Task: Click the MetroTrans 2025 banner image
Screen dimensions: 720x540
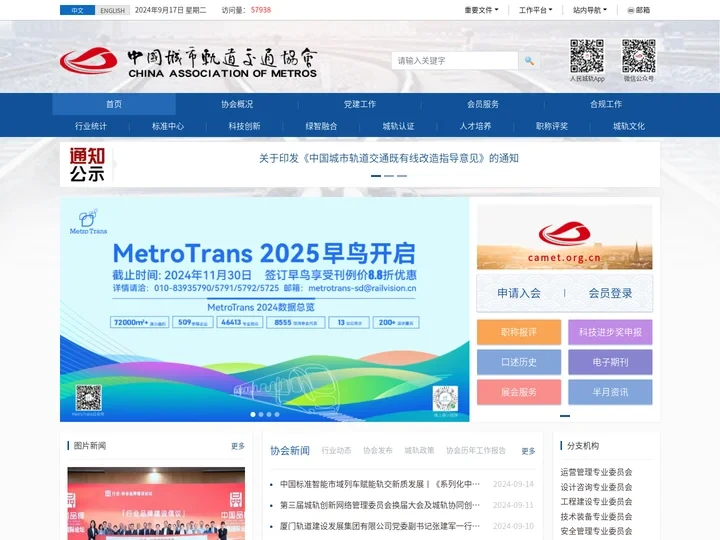Action: (x=264, y=309)
